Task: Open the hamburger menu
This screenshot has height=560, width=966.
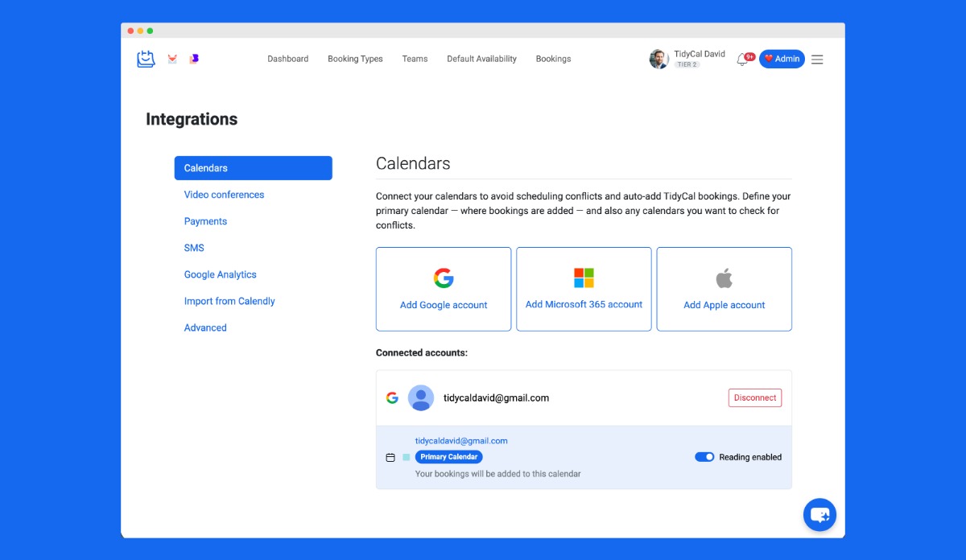Action: 817,59
